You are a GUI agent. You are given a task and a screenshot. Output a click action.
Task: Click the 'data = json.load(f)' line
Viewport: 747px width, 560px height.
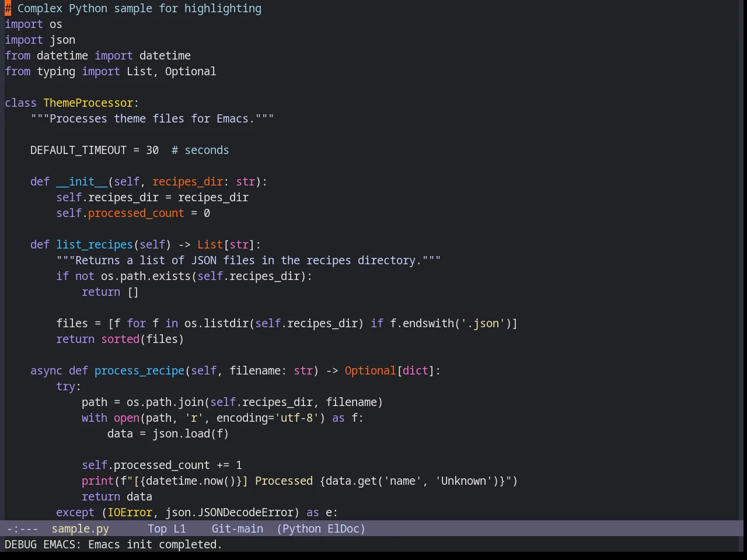point(168,433)
